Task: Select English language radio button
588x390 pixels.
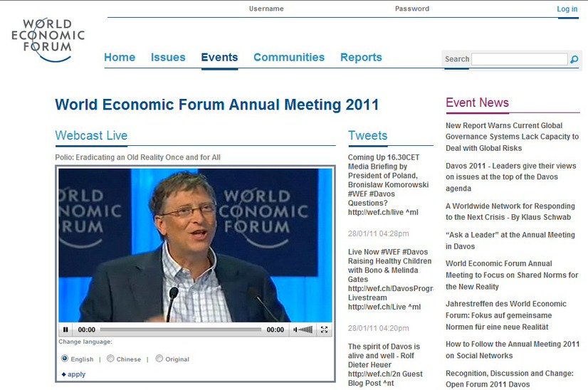Action: click(65, 359)
